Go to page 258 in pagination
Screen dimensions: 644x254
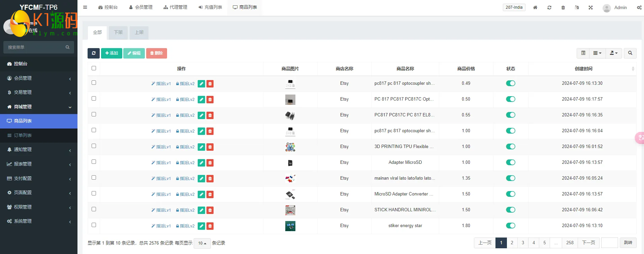[x=570, y=243]
